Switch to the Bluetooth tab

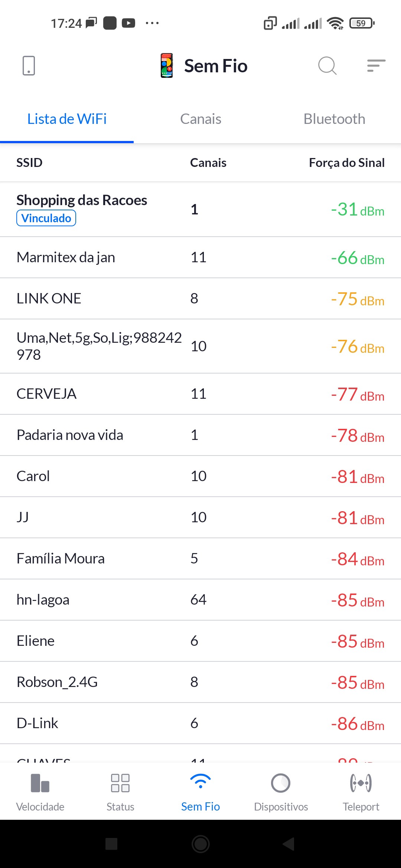point(334,119)
